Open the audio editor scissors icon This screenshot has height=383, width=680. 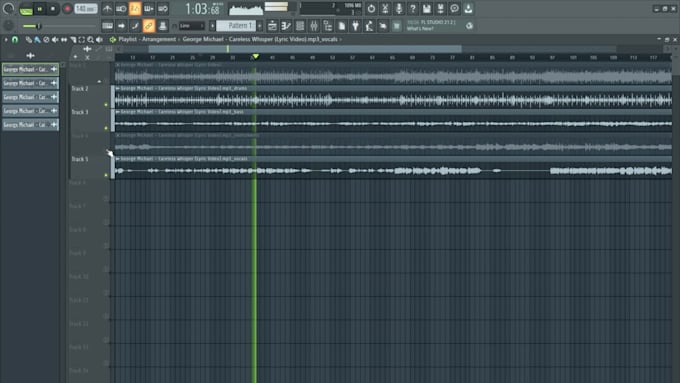pyautogui.click(x=385, y=9)
